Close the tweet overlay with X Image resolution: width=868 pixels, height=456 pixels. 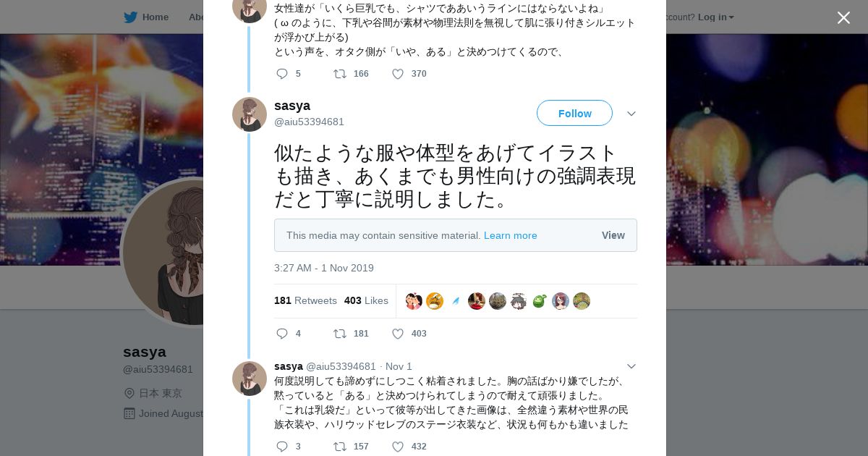tap(843, 18)
